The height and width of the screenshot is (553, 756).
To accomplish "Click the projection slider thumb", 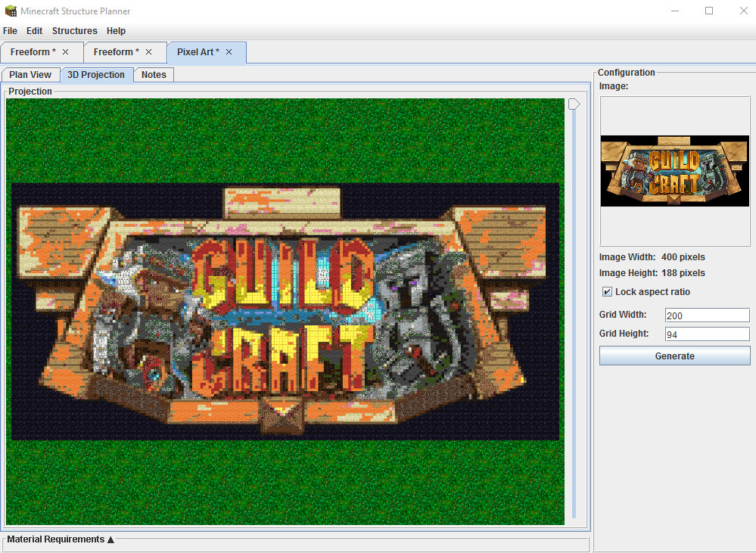I will click(x=574, y=104).
